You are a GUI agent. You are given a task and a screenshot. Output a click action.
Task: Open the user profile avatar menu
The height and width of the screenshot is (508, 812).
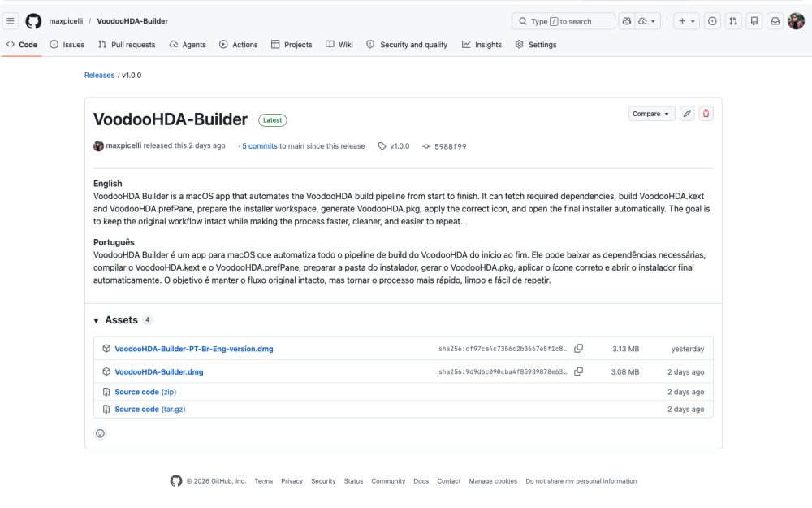tap(796, 21)
